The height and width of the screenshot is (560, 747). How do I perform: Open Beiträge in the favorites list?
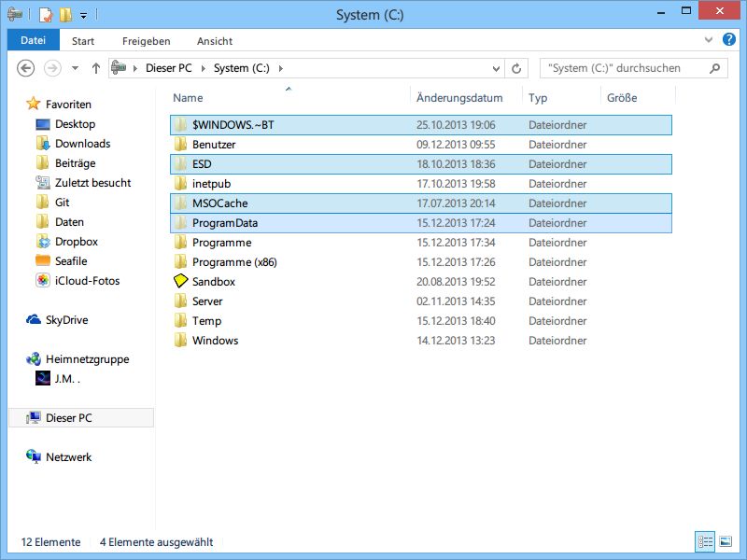click(x=75, y=162)
